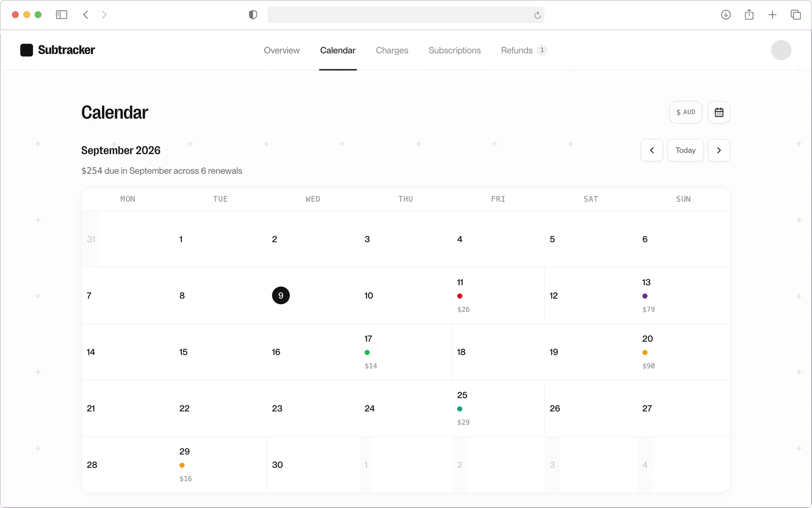Viewport: 812px width, 508px height.
Task: Open the $ AUD currency selector
Action: 686,112
